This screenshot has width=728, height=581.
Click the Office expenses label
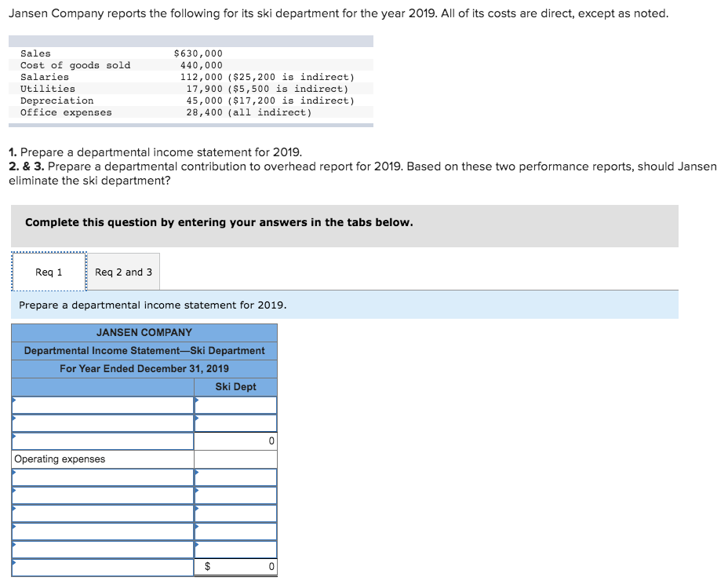click(x=66, y=112)
